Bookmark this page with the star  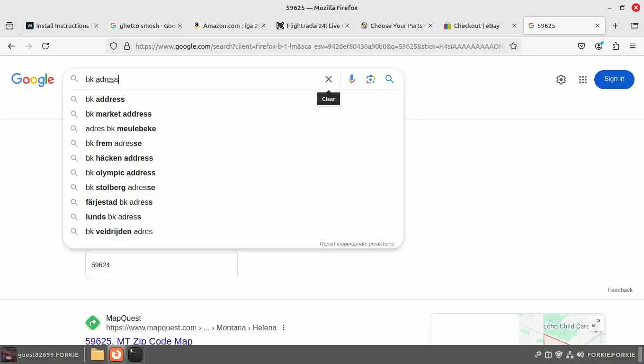pos(513,46)
